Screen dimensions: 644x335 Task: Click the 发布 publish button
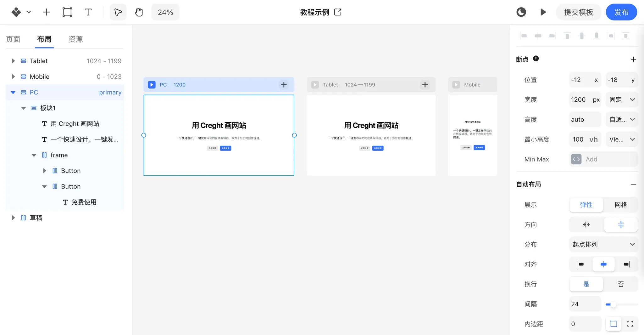pos(621,12)
